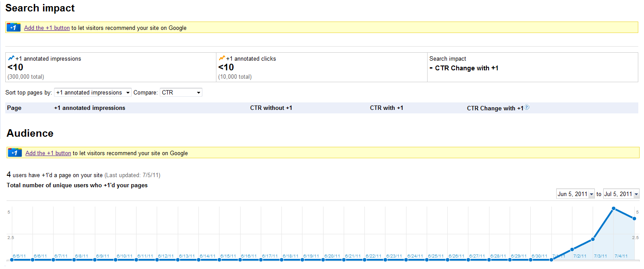
Task: Open the Sort top pages by dropdown
Action: [x=93, y=93]
